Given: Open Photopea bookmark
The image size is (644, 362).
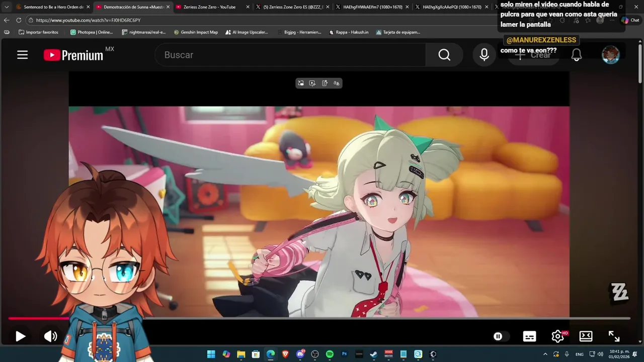Looking at the screenshot, I should point(92,32).
